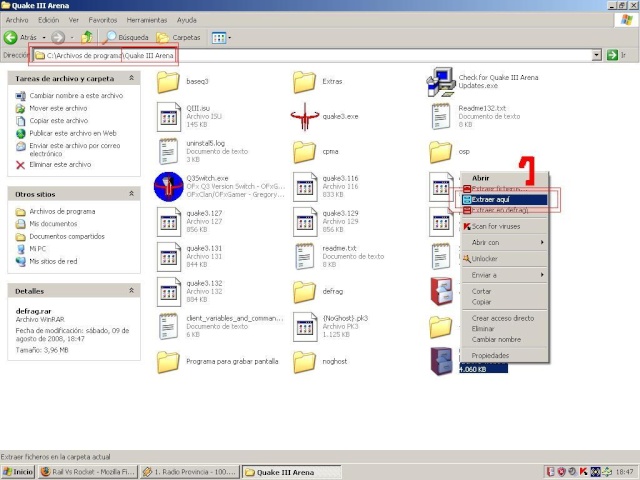Open Mis documentos link
640x480 pixels.
[x=53, y=224]
